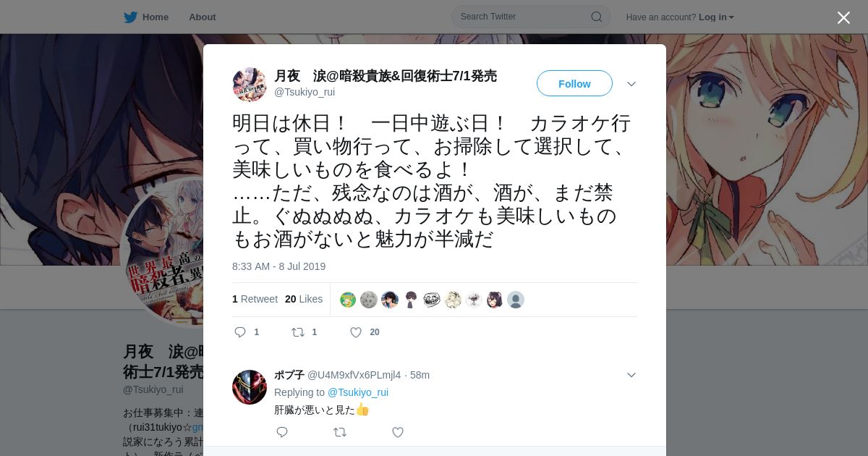
Task: View the 20 Likes list
Action: [x=304, y=299]
